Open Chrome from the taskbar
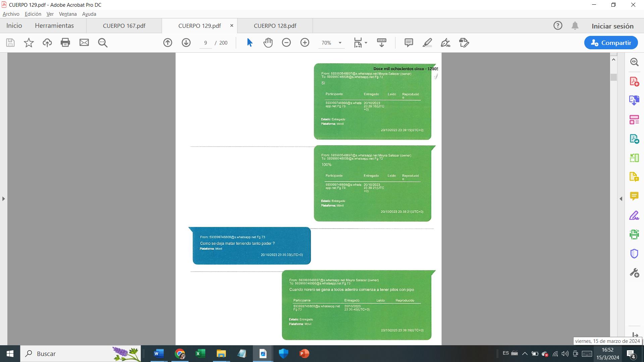The image size is (644, 362). click(180, 354)
